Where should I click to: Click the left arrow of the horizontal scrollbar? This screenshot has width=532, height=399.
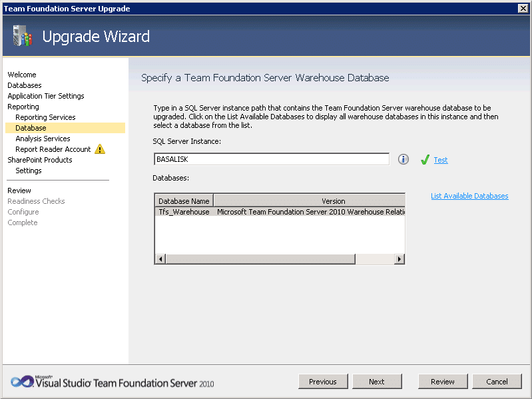click(160, 259)
